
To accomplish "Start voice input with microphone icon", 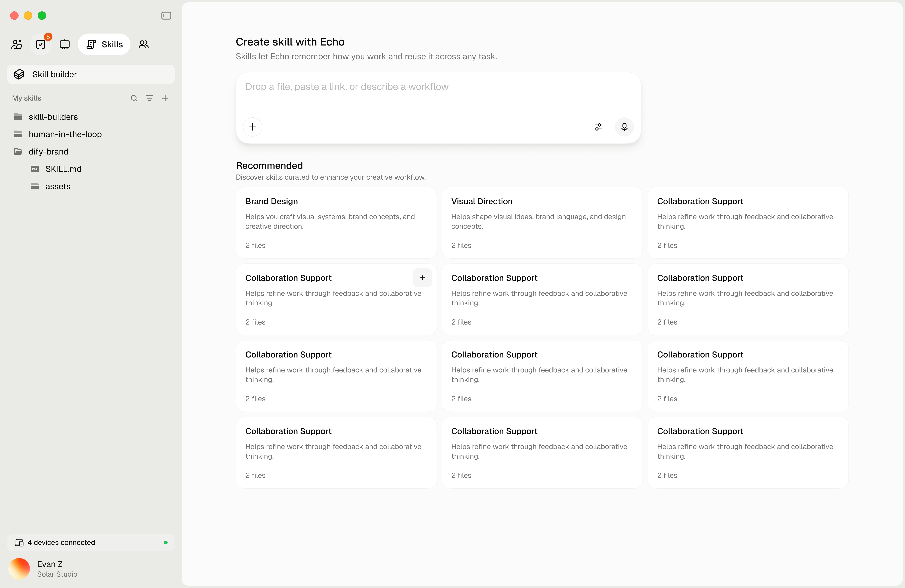I will click(624, 127).
